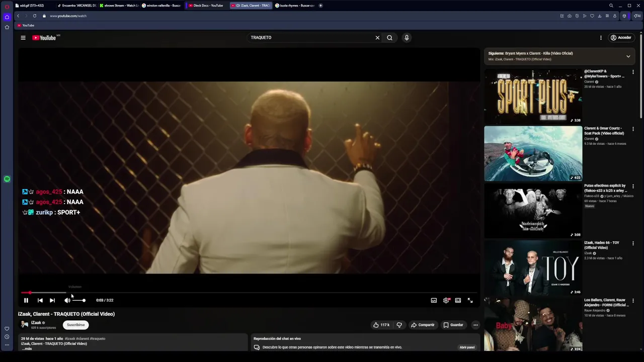Screen dimensions: 644x362
Task: Open options for the Sport+ recommendation
Action: tap(633, 72)
